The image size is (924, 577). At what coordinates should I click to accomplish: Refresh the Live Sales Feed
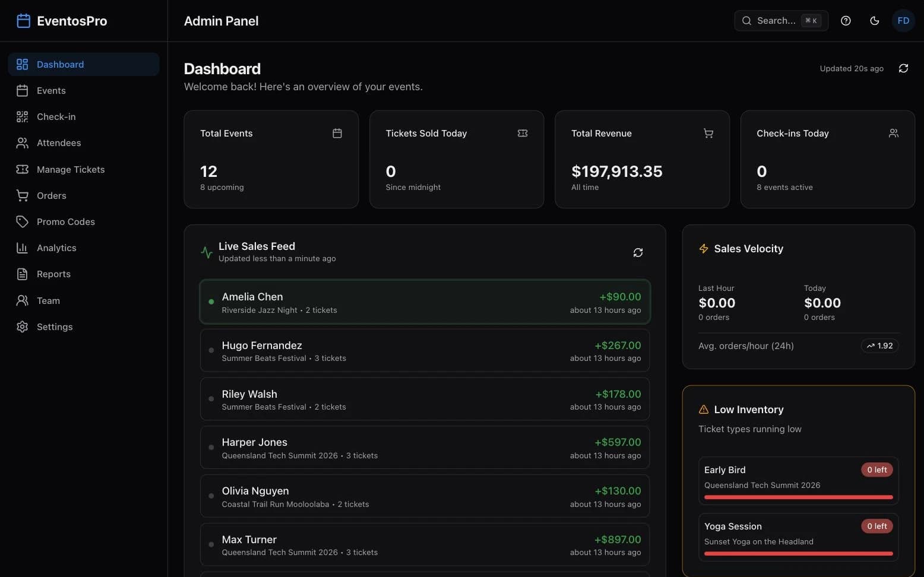pos(638,252)
